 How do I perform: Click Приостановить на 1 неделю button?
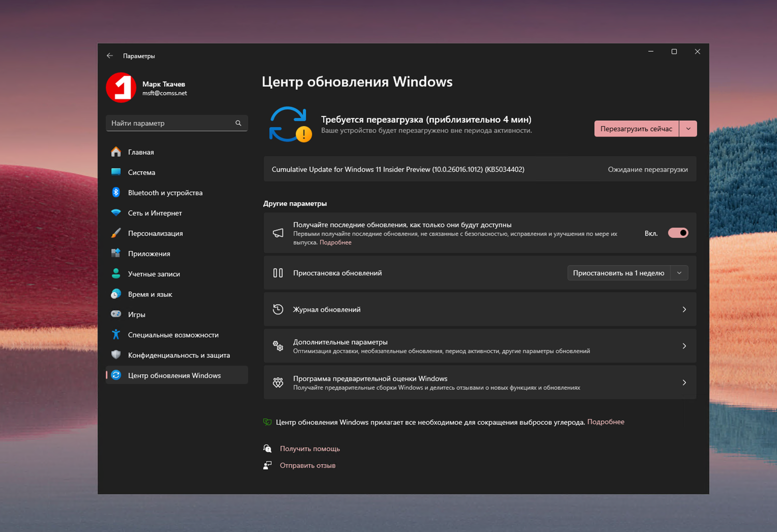pyautogui.click(x=619, y=273)
